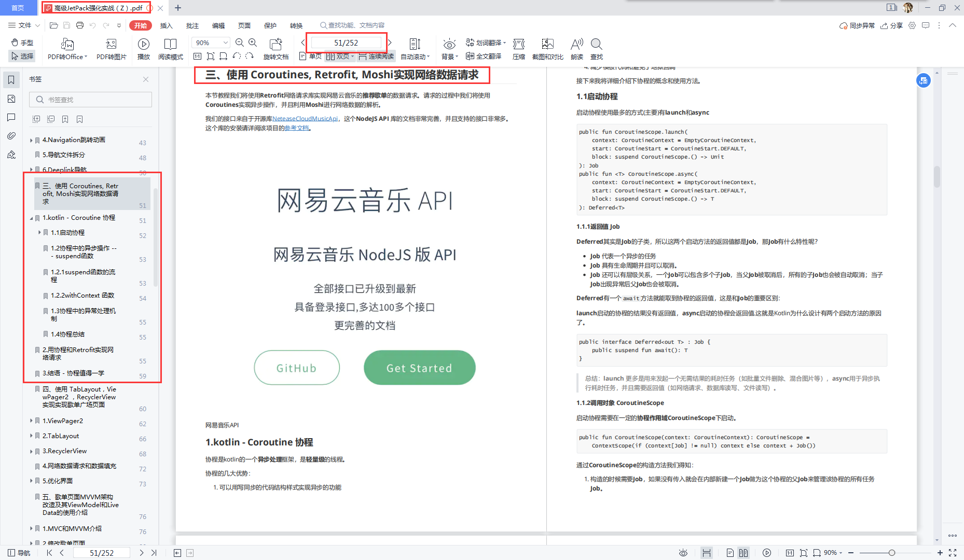Click the 书签查找 bookmark search field
Viewport: 964px width, 560px height.
[90, 100]
